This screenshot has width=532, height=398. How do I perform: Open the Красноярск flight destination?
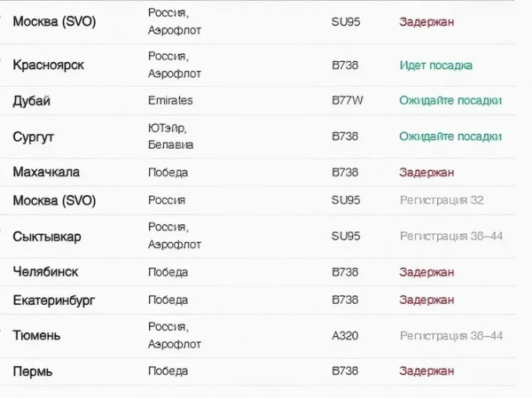[49, 65]
